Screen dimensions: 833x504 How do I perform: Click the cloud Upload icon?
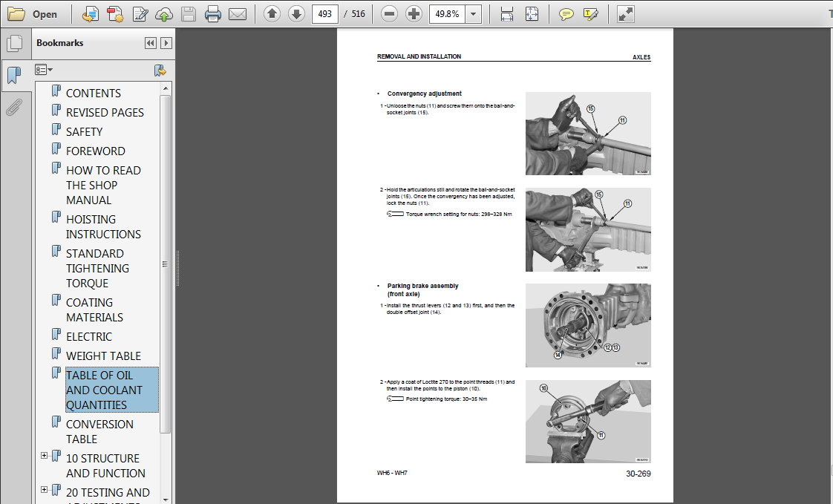point(164,14)
